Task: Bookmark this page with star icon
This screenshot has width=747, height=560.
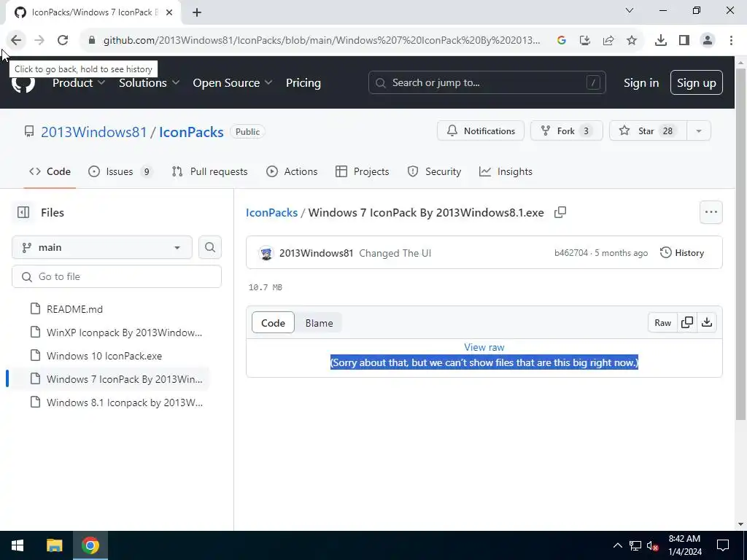Action: [632, 41]
